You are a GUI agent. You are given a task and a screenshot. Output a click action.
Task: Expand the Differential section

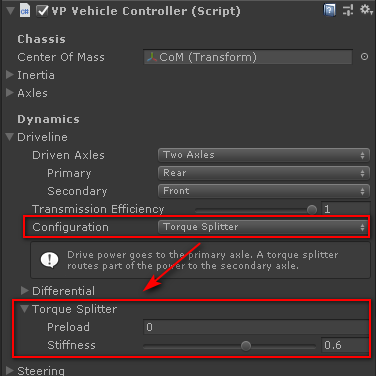(x=24, y=291)
